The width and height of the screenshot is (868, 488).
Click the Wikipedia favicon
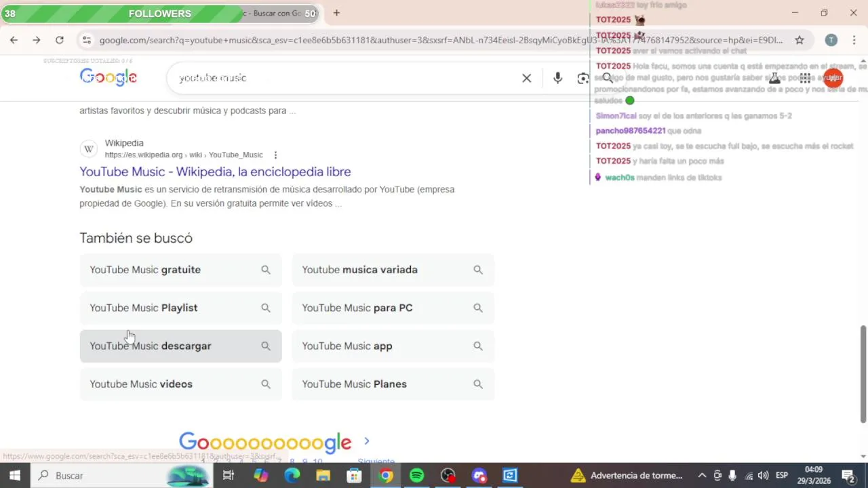[x=89, y=149]
